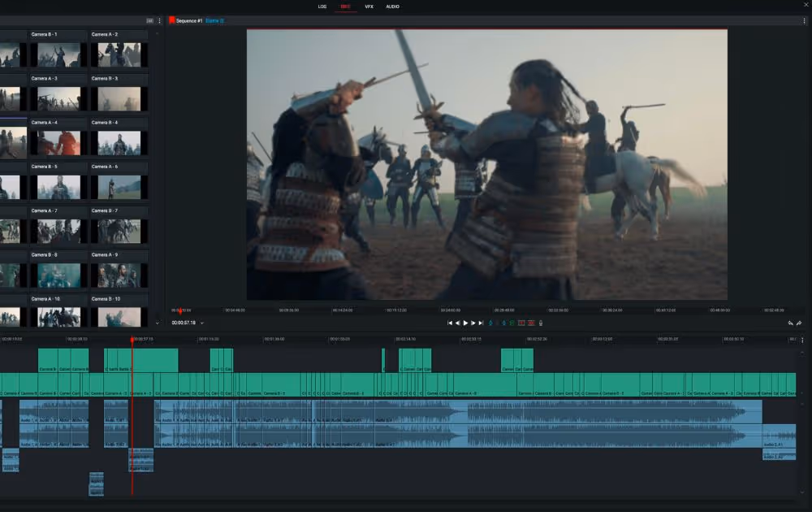
Task: Step forward one frame
Action: pyautogui.click(x=473, y=323)
